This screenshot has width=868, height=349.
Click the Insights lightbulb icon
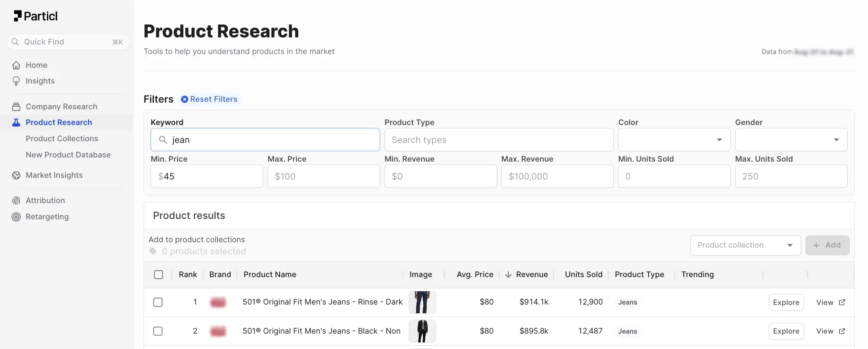tap(16, 81)
